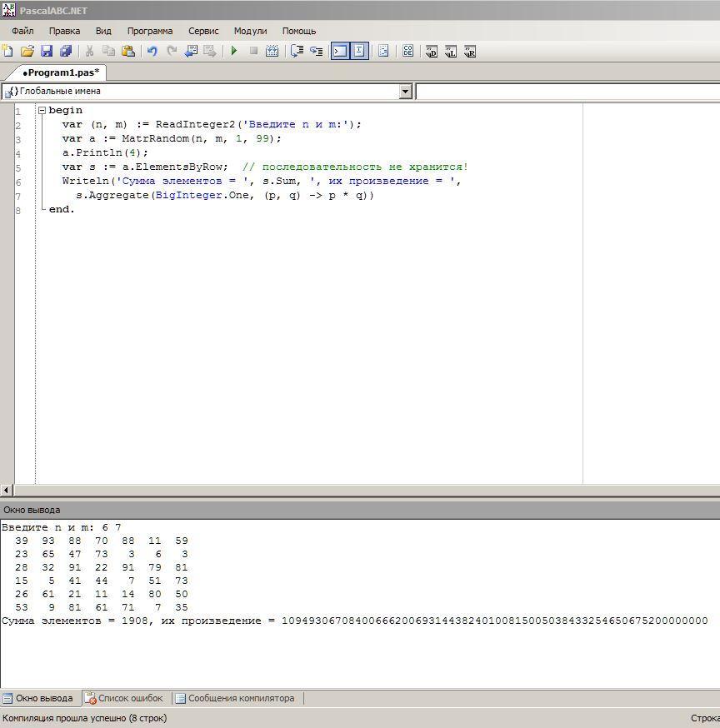Click the horizontal scrollbar left arrow
This screenshot has height=728, width=720.
(x=7, y=490)
